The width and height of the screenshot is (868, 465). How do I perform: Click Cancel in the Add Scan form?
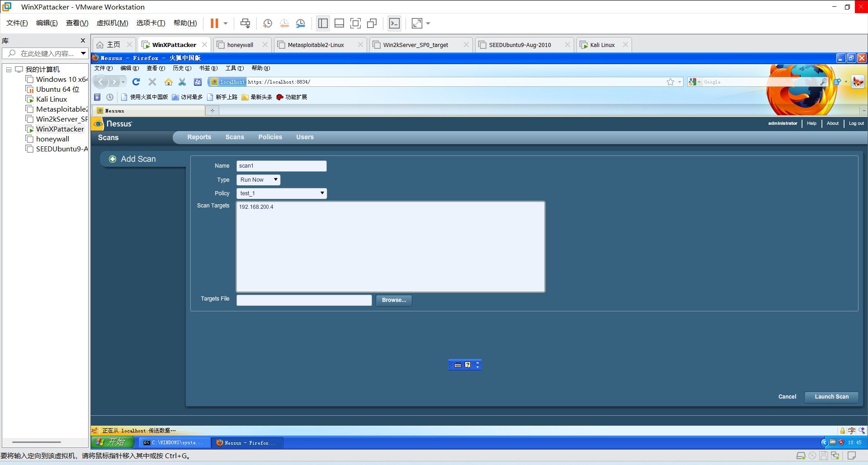coord(787,397)
